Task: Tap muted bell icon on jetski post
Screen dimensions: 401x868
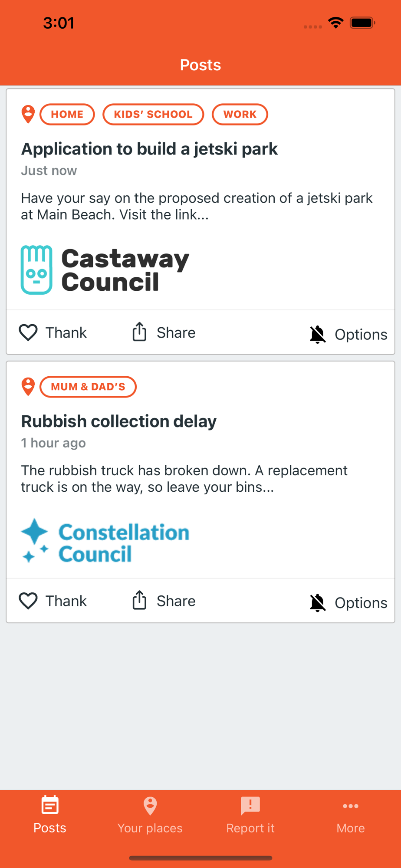Action: (x=318, y=334)
